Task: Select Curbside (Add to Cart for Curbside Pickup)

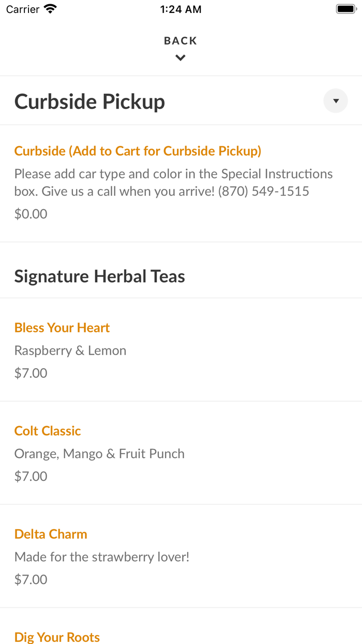Action: [x=138, y=151]
